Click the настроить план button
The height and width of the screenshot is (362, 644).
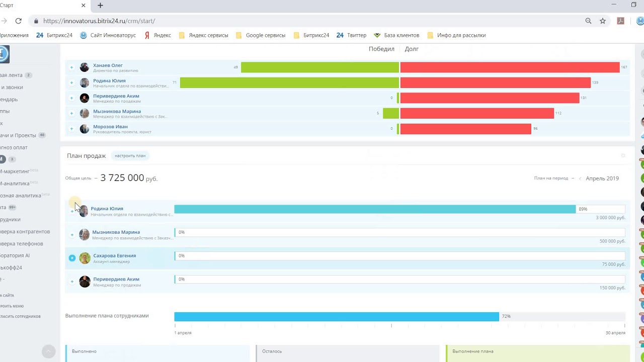pos(130,156)
